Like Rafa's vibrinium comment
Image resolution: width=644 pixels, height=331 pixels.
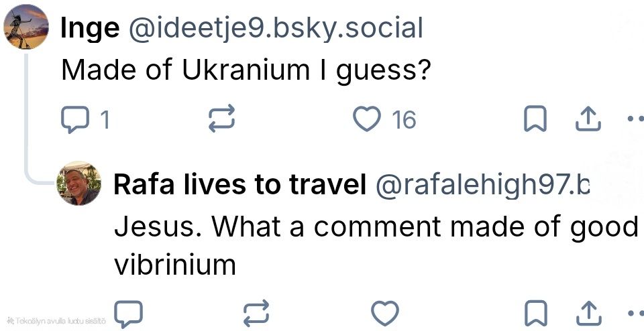pos(385,313)
